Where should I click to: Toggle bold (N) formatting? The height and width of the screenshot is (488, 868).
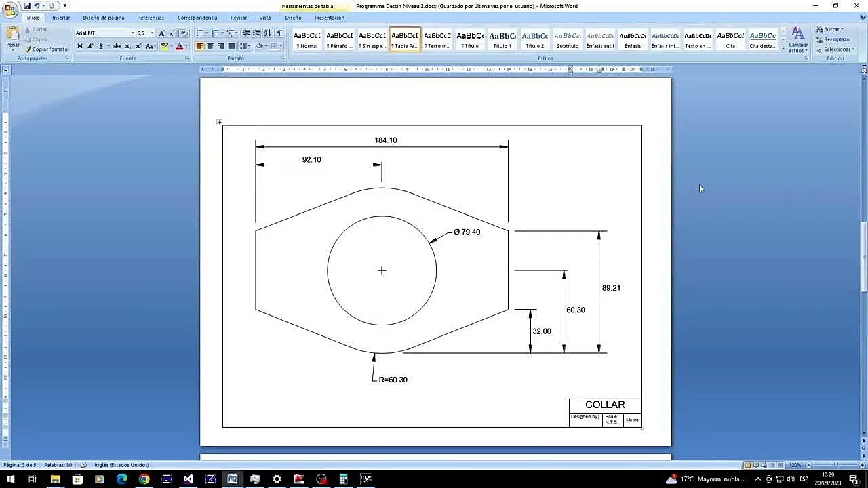(79, 46)
